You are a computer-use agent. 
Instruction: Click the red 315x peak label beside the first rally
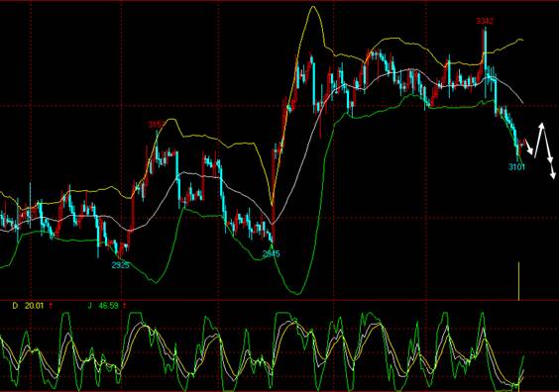[156, 125]
